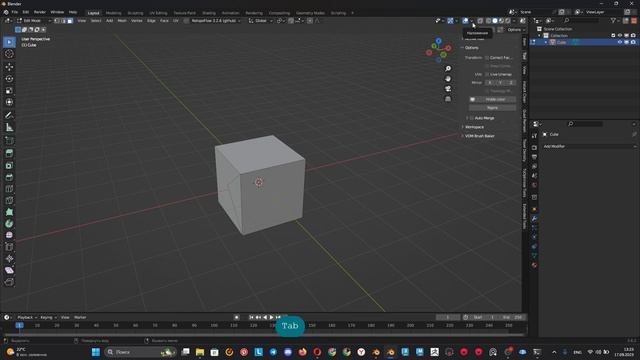Select the Bevel tool
This screenshot has width=640, height=360.
(9, 177)
